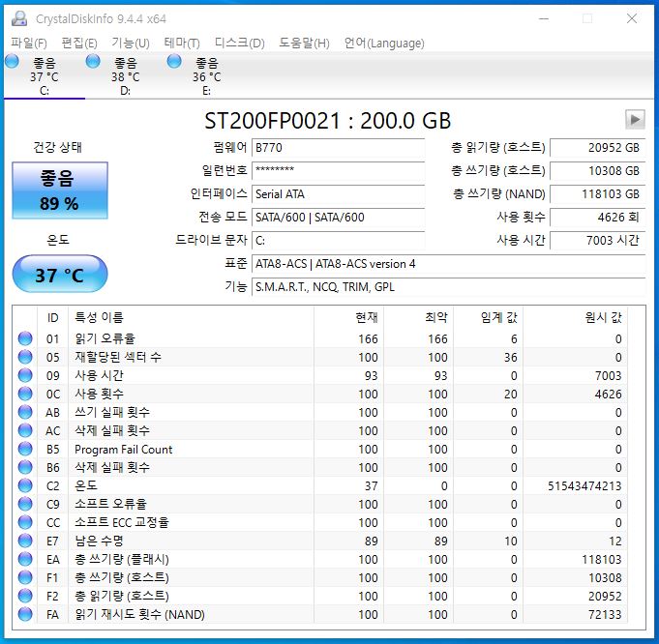Select drive D: status orb

[93, 61]
